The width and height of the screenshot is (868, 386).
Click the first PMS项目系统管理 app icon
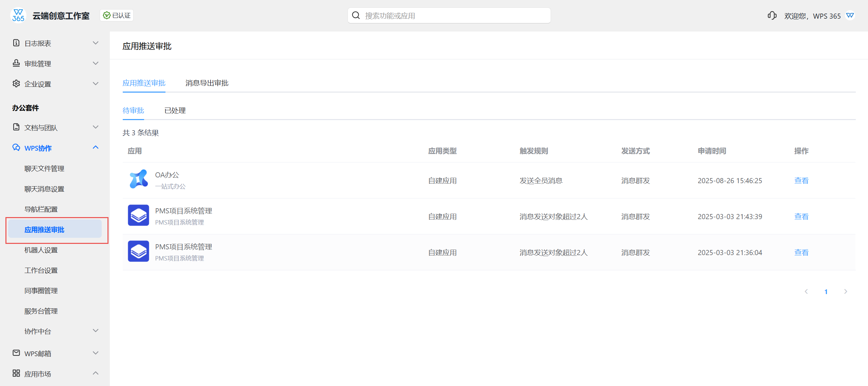coord(138,215)
